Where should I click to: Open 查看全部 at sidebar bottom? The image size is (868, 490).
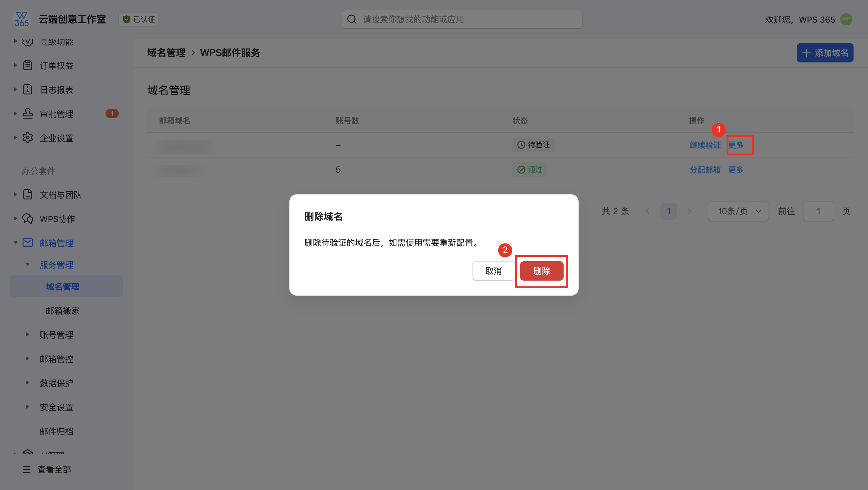[x=54, y=469]
